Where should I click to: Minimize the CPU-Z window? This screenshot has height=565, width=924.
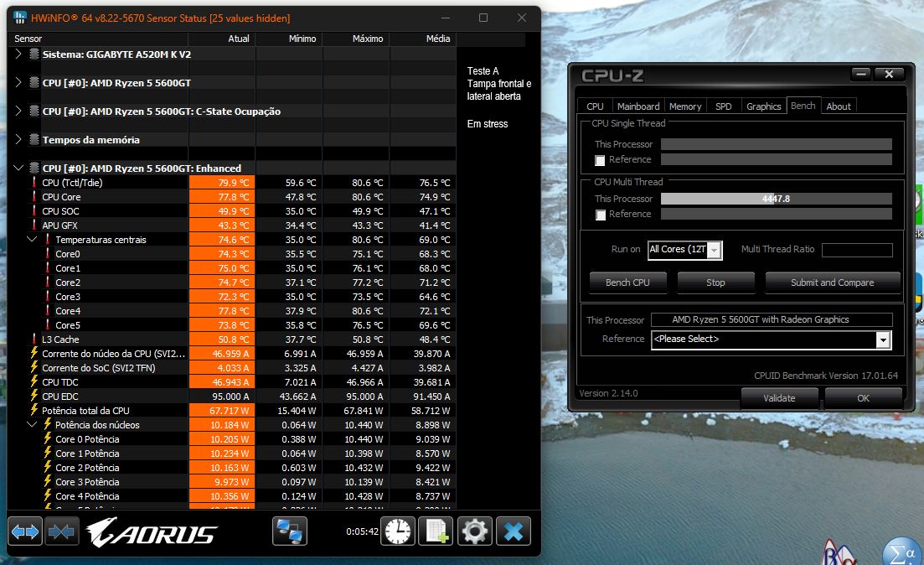(861, 75)
